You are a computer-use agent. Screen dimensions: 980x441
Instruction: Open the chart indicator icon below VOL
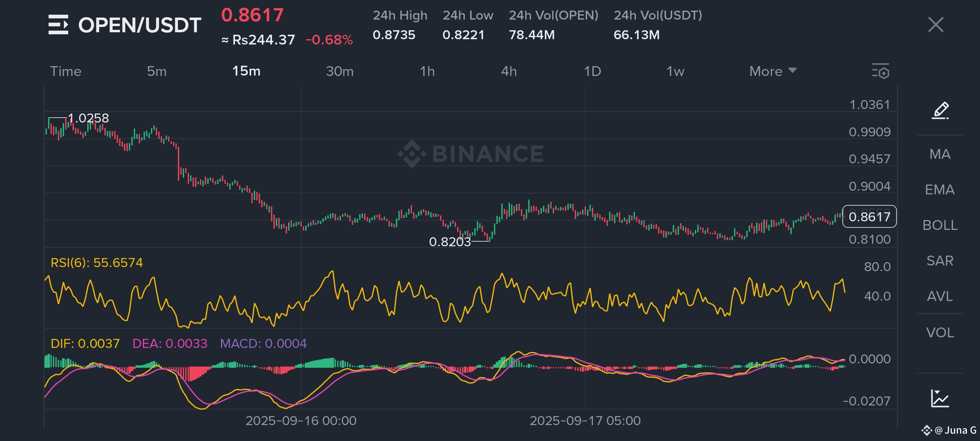click(x=940, y=399)
